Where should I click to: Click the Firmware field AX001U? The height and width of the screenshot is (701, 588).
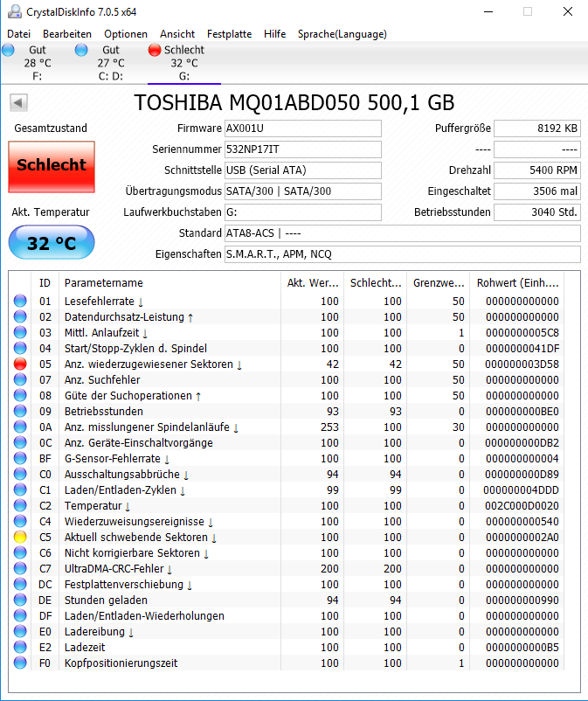pyautogui.click(x=303, y=128)
